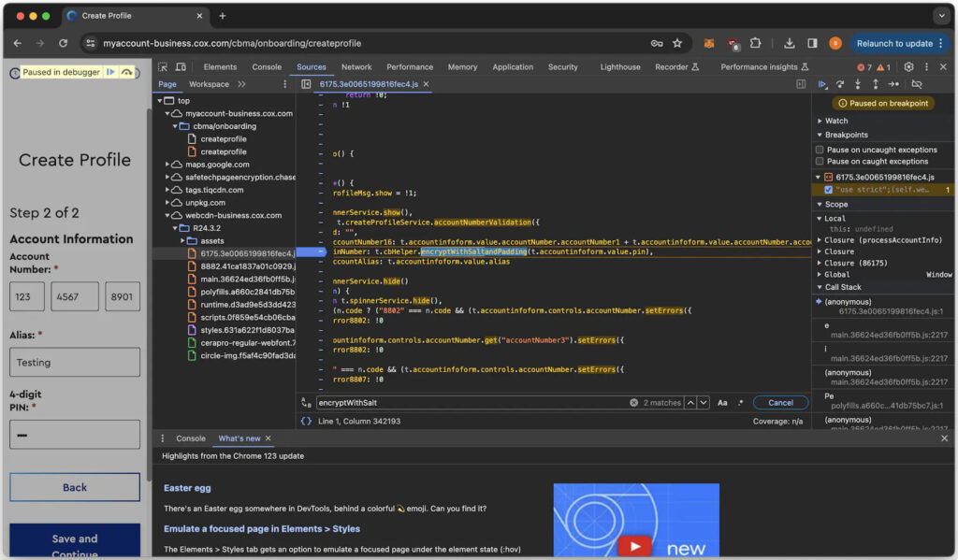Switch to the Elements tab

tap(220, 67)
